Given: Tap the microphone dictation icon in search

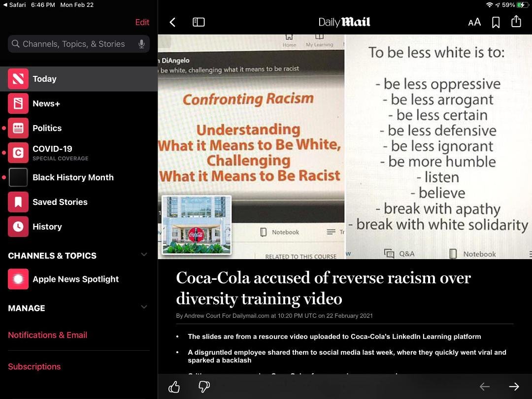Looking at the screenshot, I should point(141,44).
